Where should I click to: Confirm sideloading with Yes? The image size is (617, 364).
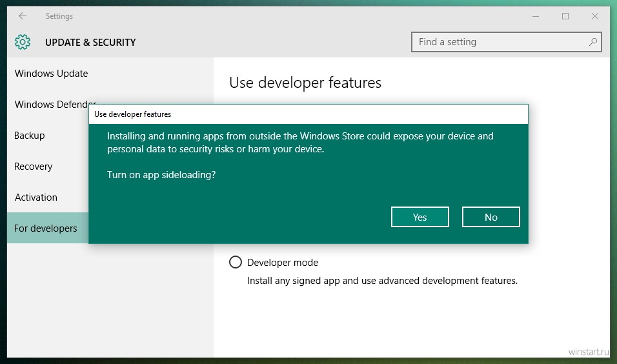(420, 217)
